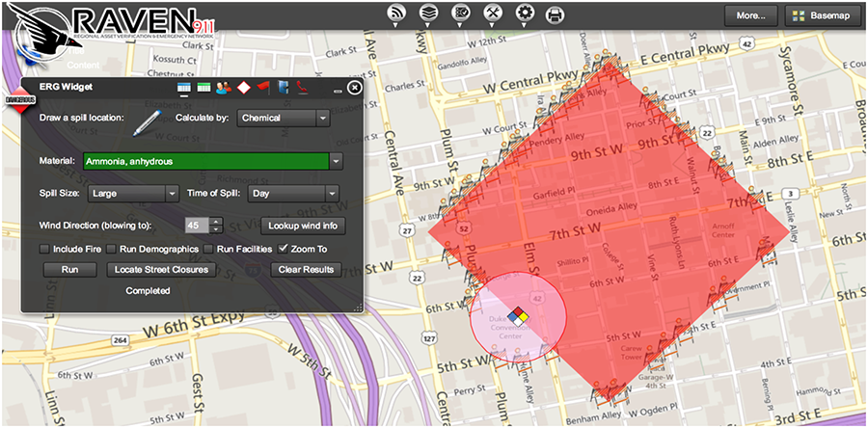Open the tools (wrench) toolbar menu
The image size is (868, 428).
[x=492, y=13]
